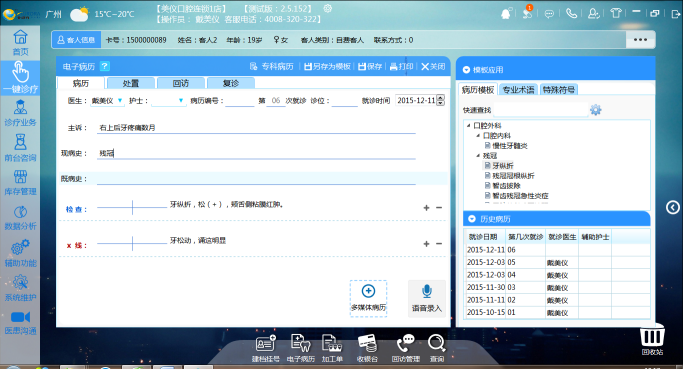Open 辅助功能 gear module
The height and width of the screenshot is (369, 683).
[x=20, y=253]
